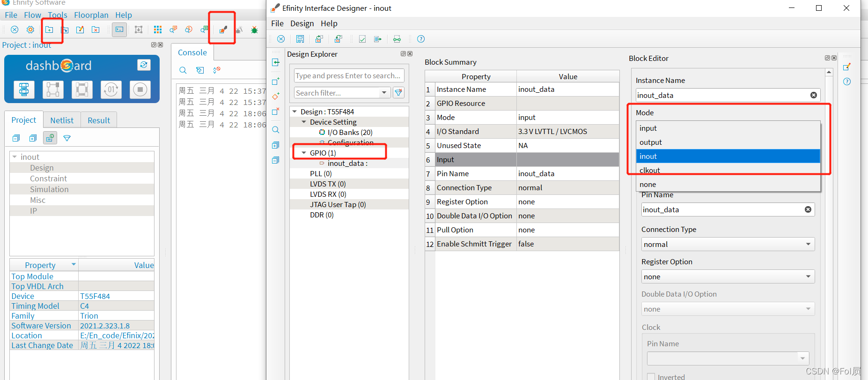Image resolution: width=868 pixels, height=380 pixels.
Task: Select the Console tab
Action: click(192, 52)
